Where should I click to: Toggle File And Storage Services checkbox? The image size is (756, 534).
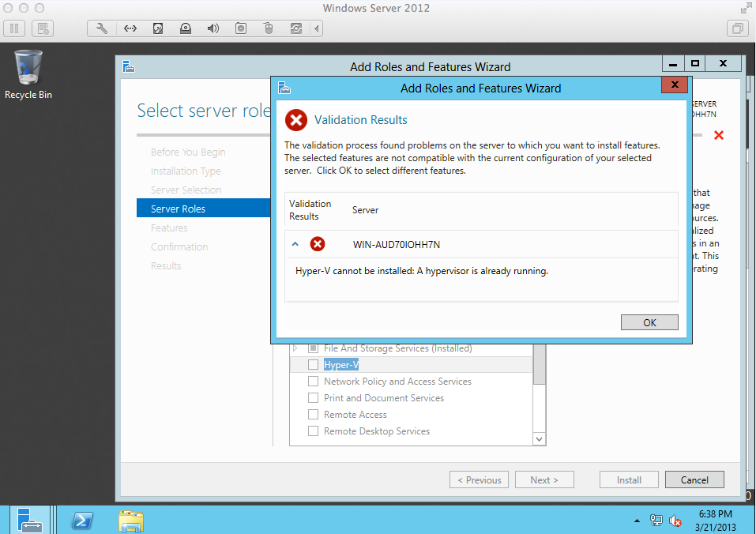[x=313, y=348]
